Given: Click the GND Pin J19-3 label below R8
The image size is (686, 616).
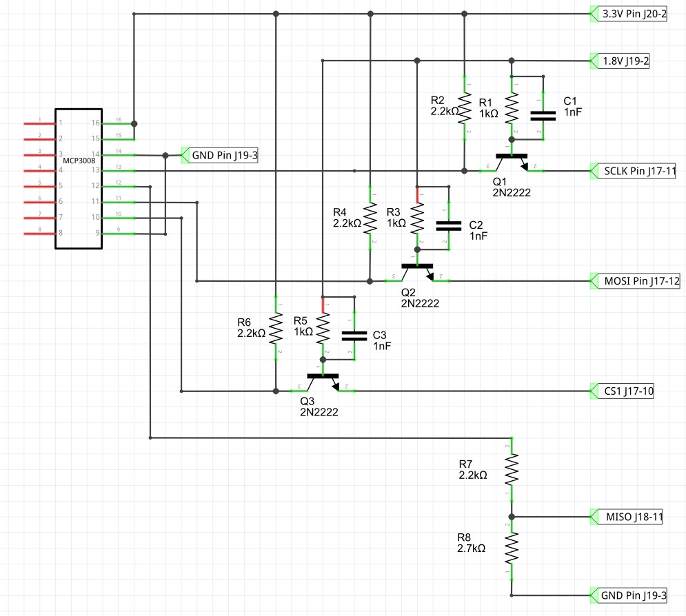Looking at the screenshot, I should coord(629,595).
